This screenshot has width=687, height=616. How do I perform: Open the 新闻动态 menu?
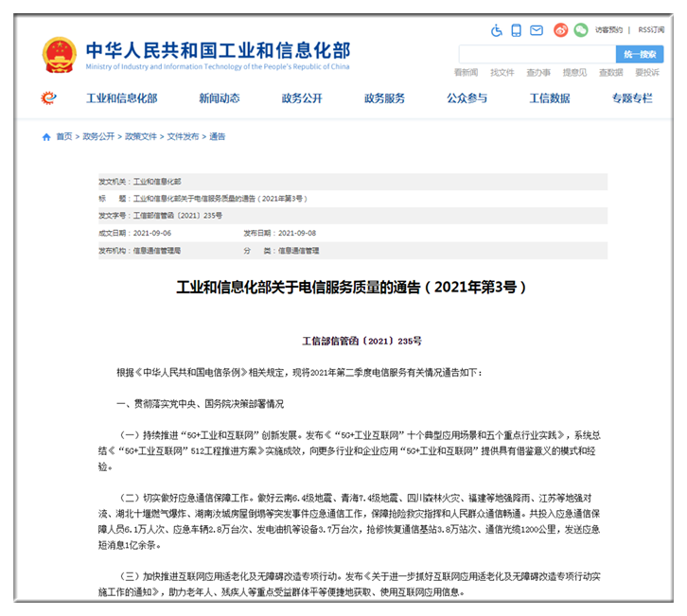[219, 98]
